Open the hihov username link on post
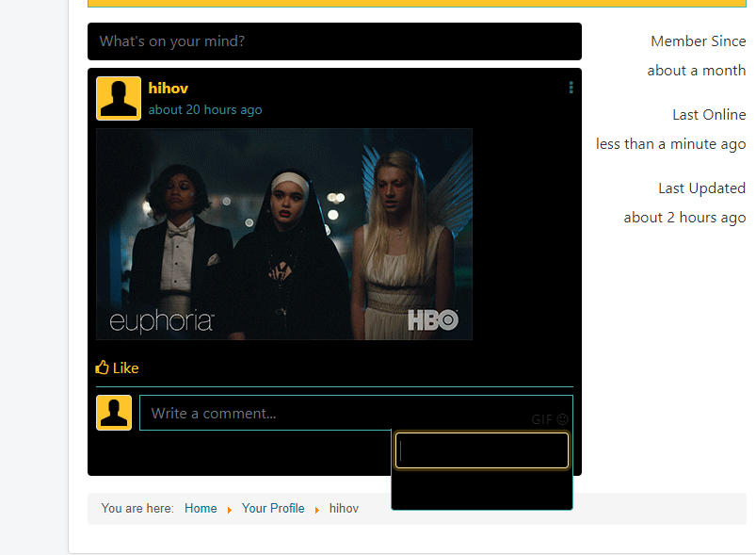The width and height of the screenshot is (756, 555). coord(169,89)
